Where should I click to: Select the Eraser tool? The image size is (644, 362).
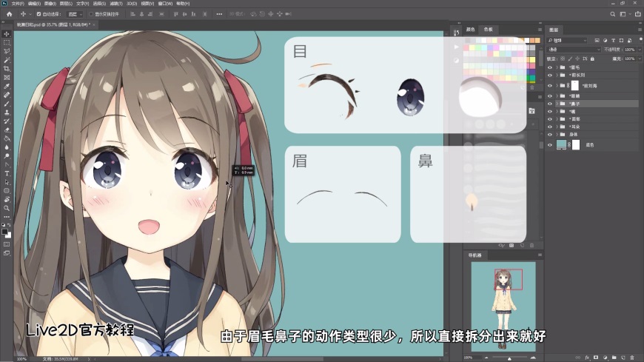point(7,130)
